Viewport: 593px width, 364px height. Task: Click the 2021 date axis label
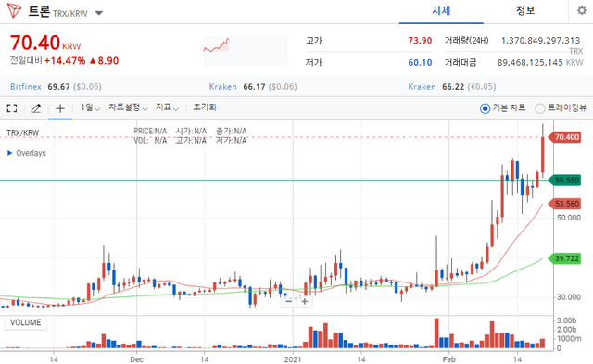[x=293, y=359]
